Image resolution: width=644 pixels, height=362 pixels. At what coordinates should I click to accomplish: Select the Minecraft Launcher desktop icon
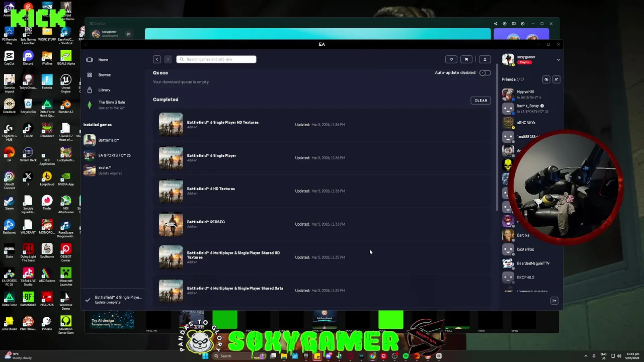pyautogui.click(x=66, y=277)
